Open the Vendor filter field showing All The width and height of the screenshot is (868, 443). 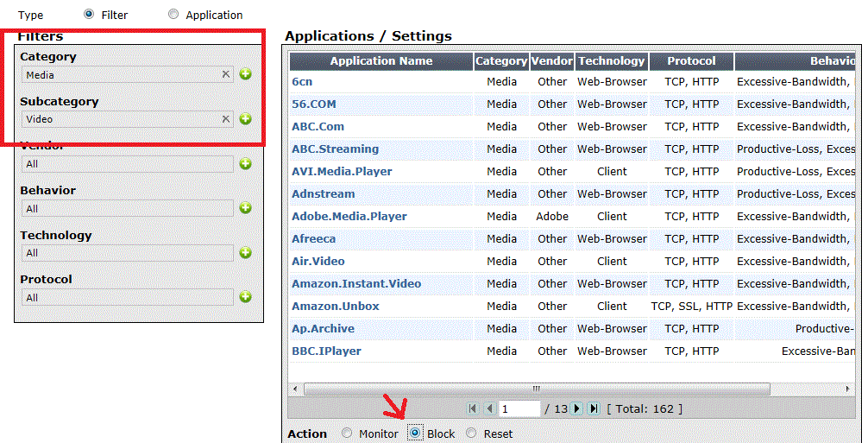click(128, 164)
